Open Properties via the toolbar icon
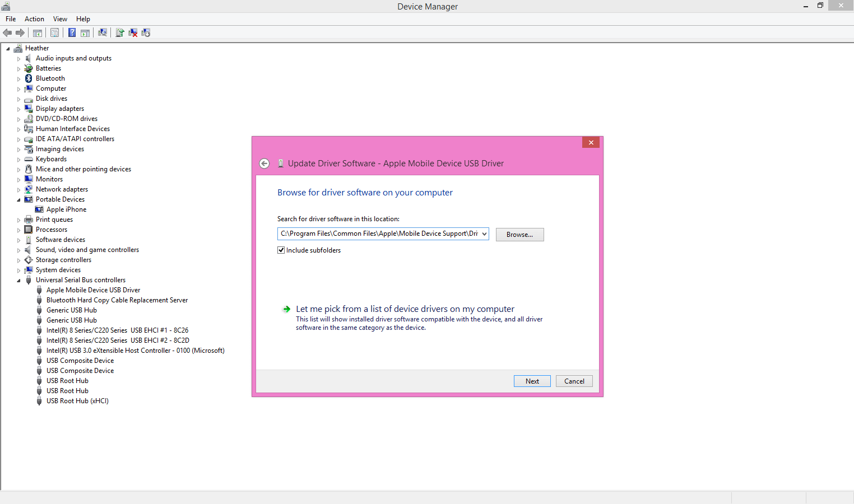This screenshot has width=854, height=504. click(x=54, y=32)
